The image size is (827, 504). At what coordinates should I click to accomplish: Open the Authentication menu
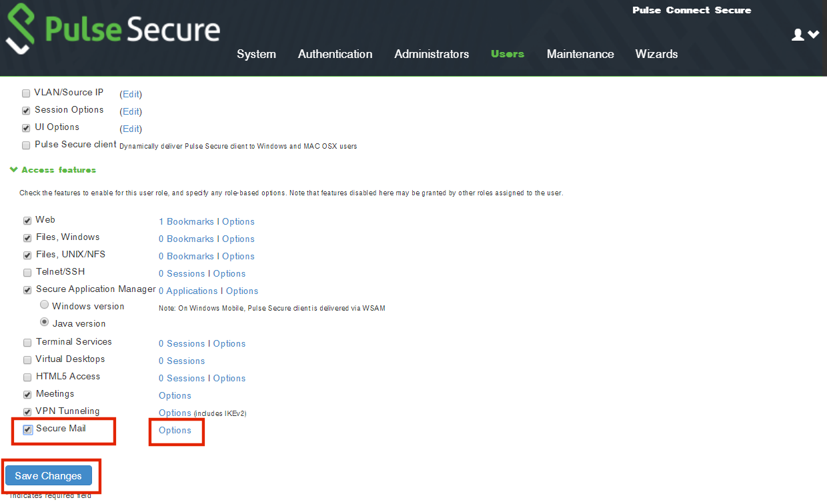[335, 54]
